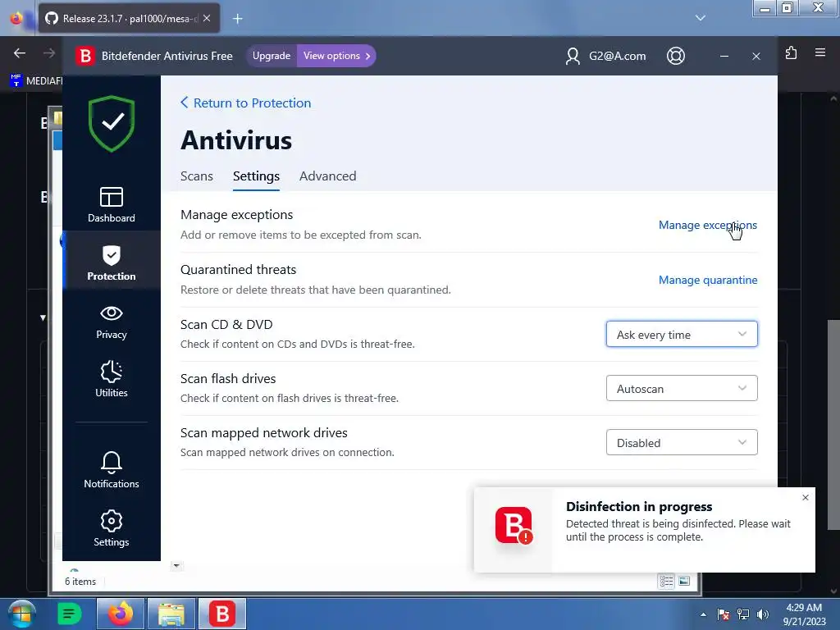This screenshot has height=630, width=840.
Task: Open File Explorer from the taskbar
Action: (x=171, y=614)
